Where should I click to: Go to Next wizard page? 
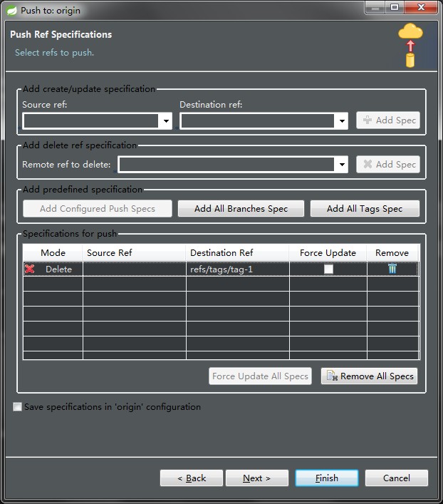257,478
